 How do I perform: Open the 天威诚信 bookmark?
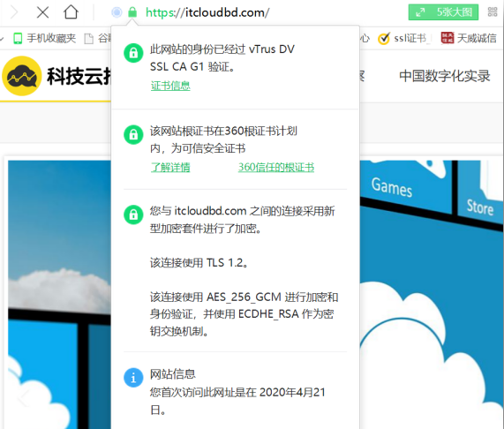(x=469, y=38)
